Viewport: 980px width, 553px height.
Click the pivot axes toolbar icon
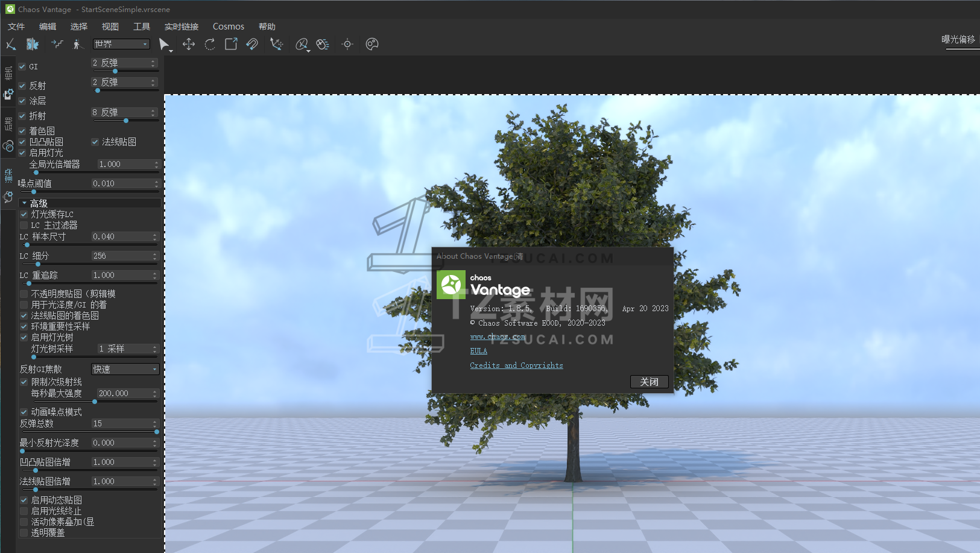pyautogui.click(x=276, y=44)
